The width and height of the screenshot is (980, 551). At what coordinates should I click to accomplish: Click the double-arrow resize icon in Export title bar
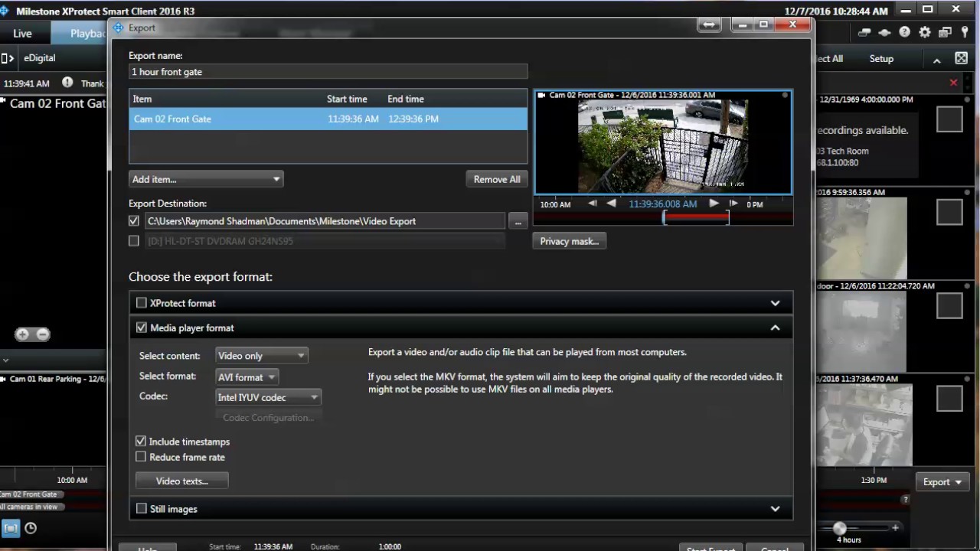click(709, 25)
